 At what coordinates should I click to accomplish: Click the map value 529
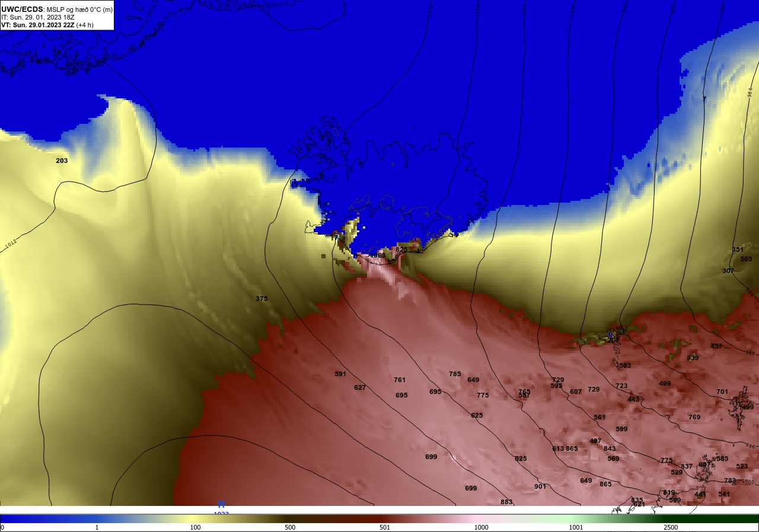pyautogui.click(x=677, y=472)
